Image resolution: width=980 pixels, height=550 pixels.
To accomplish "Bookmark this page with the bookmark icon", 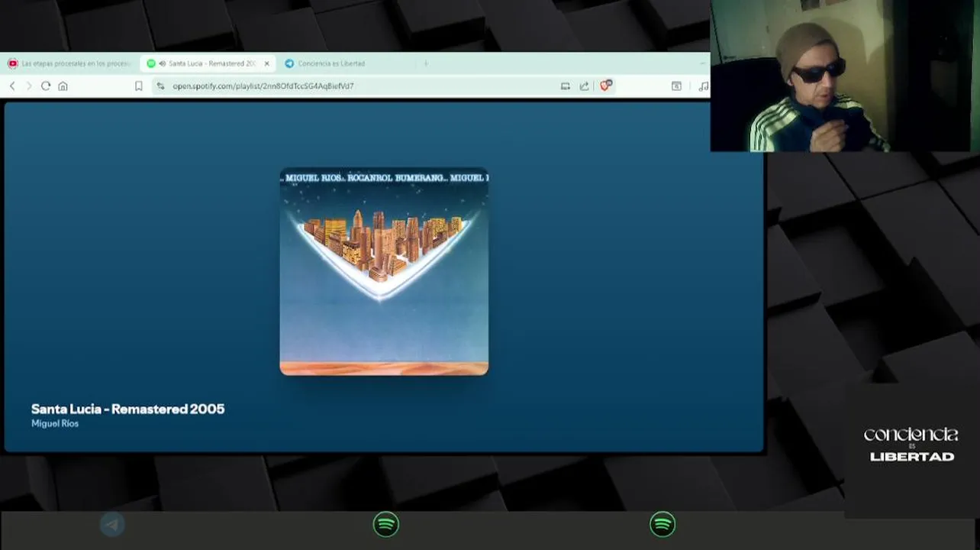I will (138, 86).
